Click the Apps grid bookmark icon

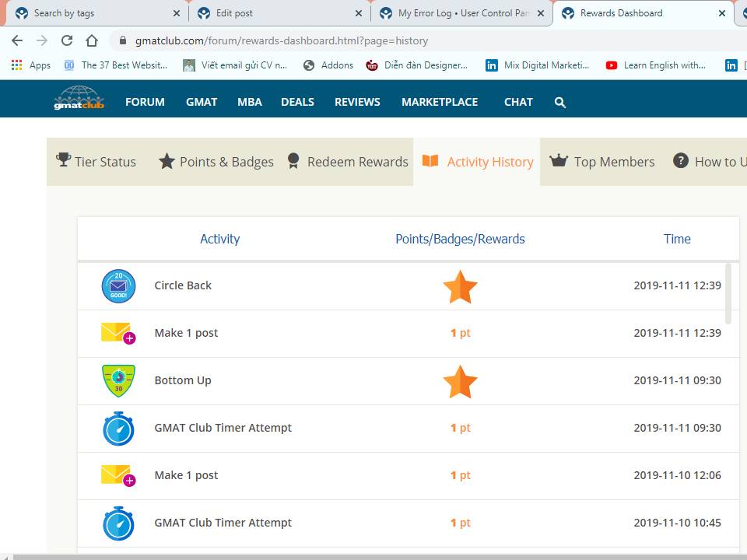(16, 65)
